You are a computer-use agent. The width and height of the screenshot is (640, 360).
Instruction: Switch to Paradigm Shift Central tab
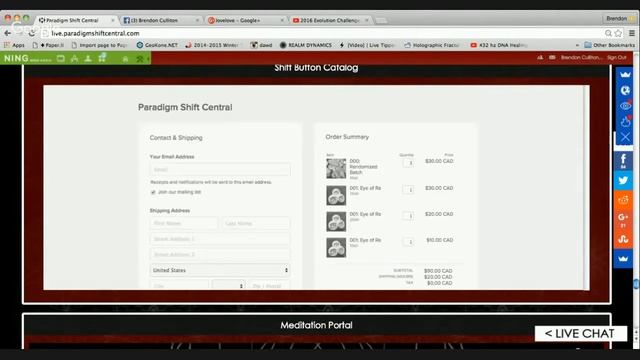pos(73,20)
